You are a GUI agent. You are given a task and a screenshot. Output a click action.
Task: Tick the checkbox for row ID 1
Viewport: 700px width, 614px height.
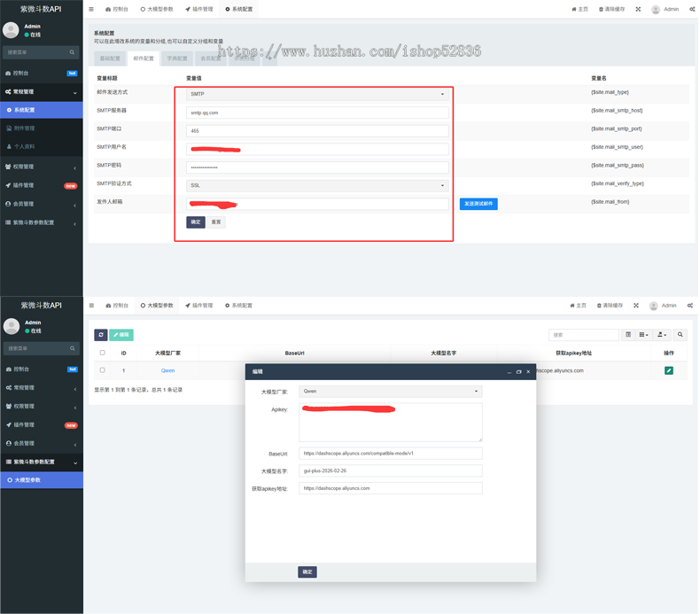tap(102, 370)
